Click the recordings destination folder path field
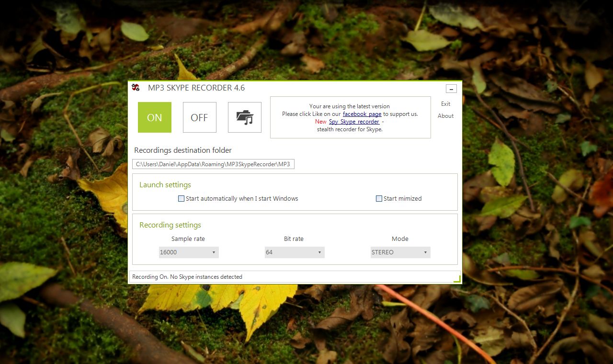Image resolution: width=613 pixels, height=364 pixels. (x=214, y=164)
